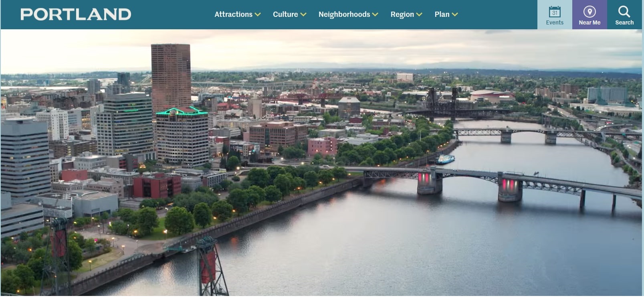Expand chevron next to Attractions

click(x=258, y=14)
